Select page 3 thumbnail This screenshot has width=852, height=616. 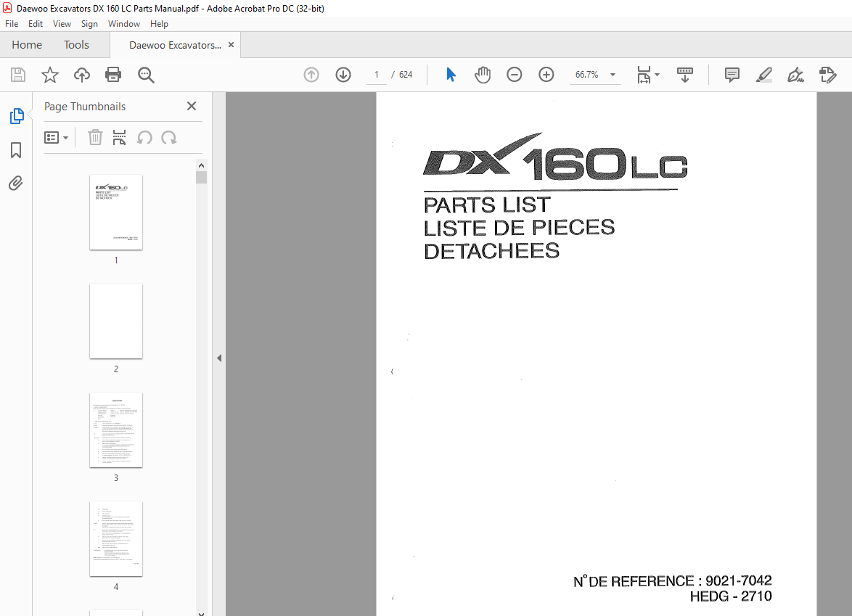point(115,430)
